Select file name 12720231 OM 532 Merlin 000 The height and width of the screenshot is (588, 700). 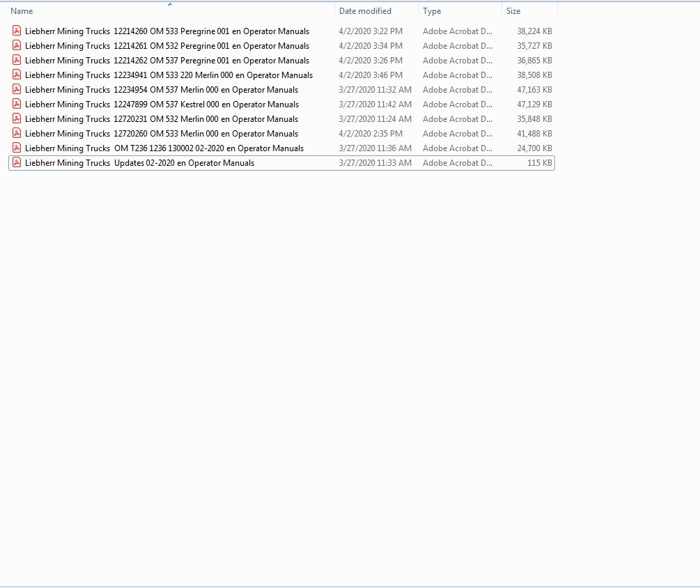coord(162,119)
